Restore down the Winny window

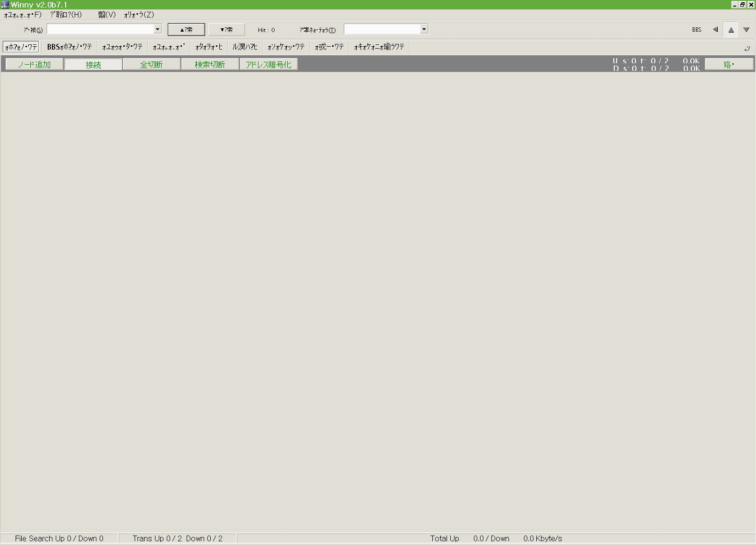click(742, 5)
